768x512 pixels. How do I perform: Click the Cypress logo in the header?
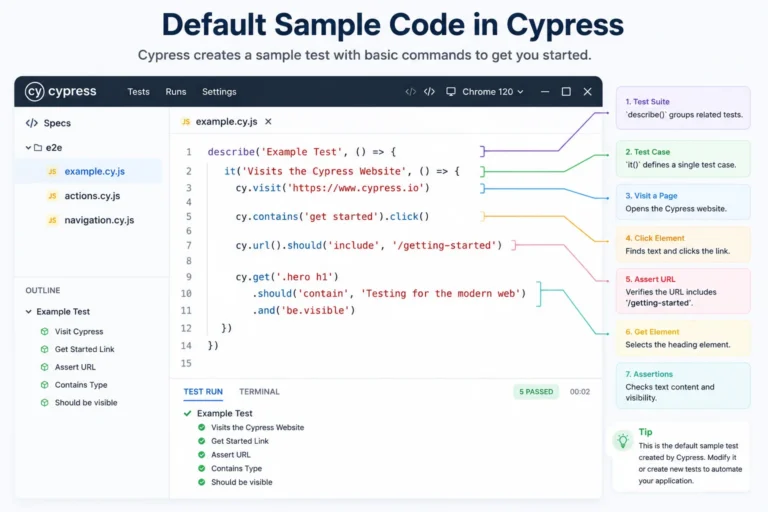coord(61,91)
